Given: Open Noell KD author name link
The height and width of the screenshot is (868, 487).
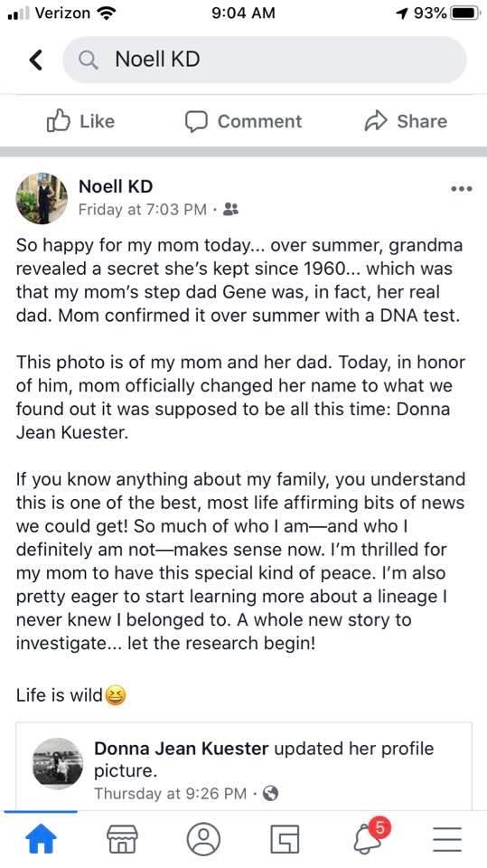Looking at the screenshot, I should click(x=115, y=186).
